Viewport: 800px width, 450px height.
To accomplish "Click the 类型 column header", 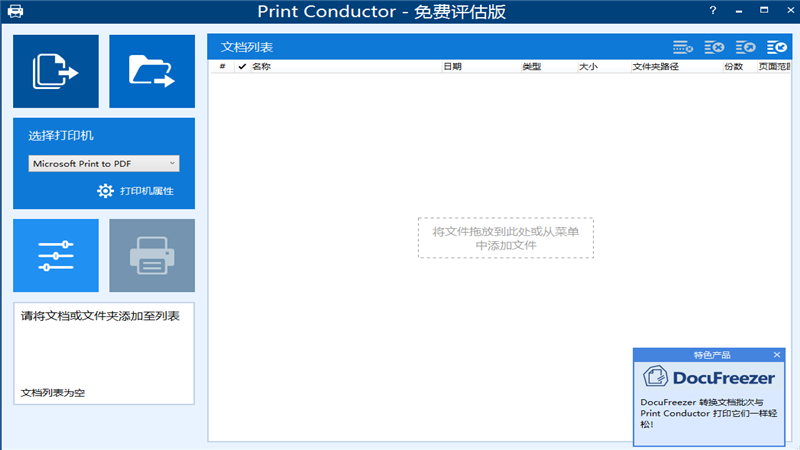I will [x=531, y=67].
